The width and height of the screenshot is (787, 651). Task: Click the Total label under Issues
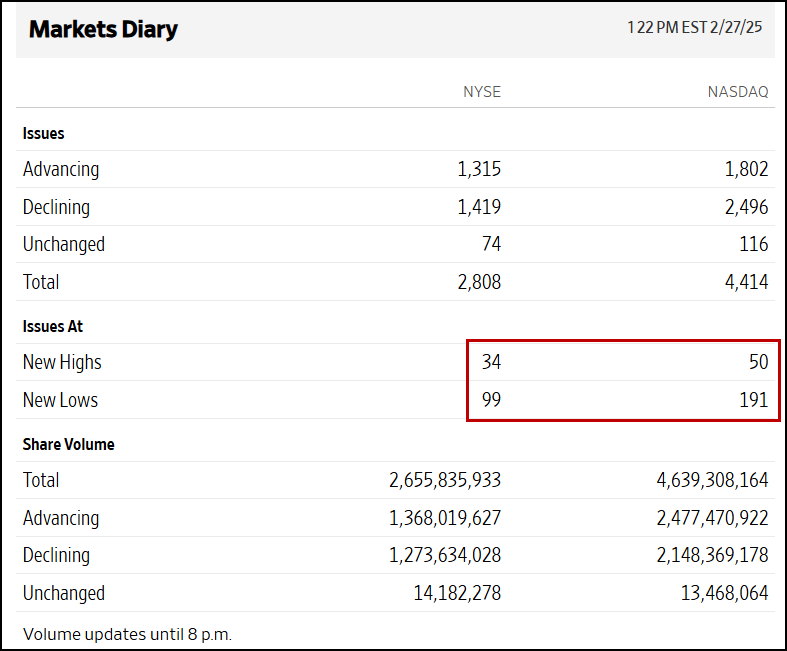[x=41, y=282]
